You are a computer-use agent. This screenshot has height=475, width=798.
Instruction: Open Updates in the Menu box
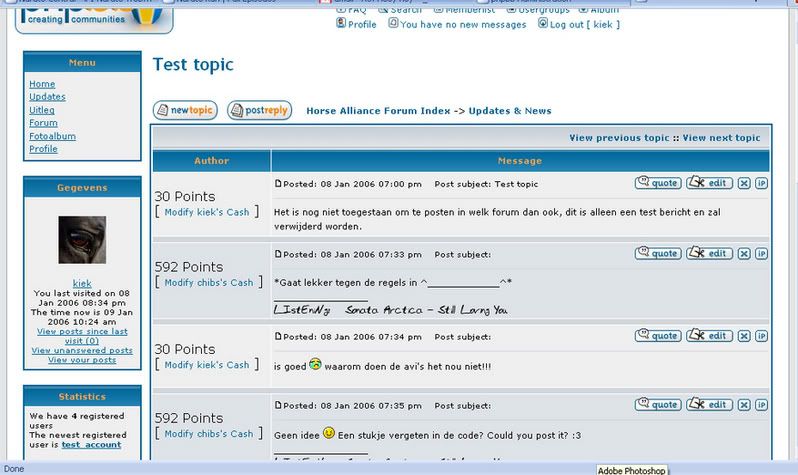[x=47, y=97]
